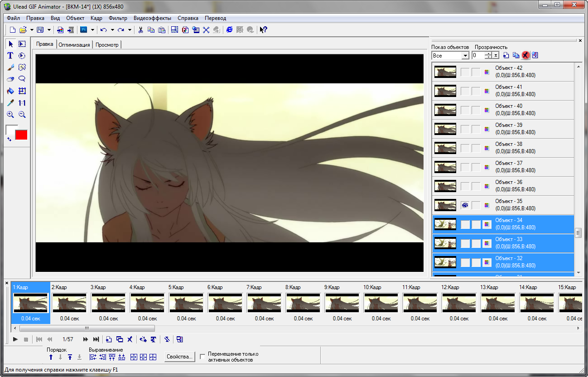Open the Файл menu

click(x=14, y=18)
